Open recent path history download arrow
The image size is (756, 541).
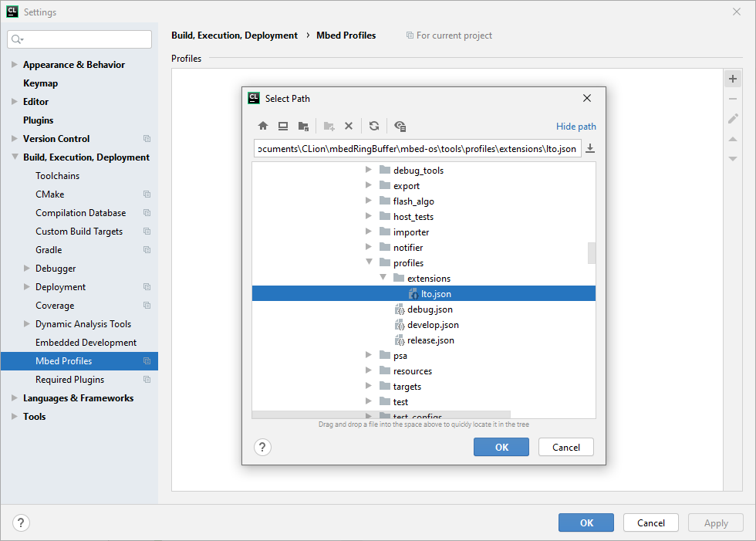click(x=589, y=148)
